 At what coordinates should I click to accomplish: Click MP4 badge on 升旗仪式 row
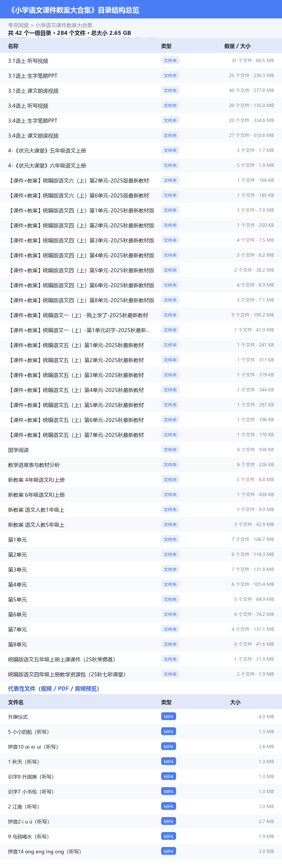point(168,716)
